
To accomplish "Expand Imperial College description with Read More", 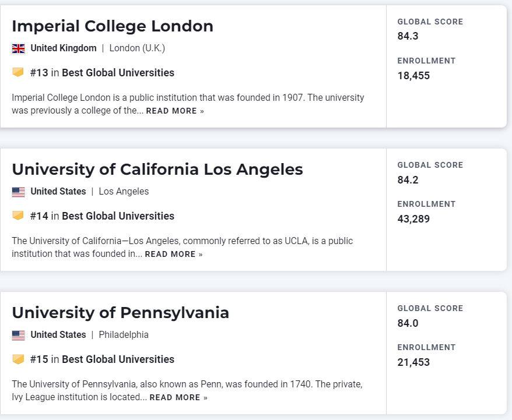I will [175, 111].
